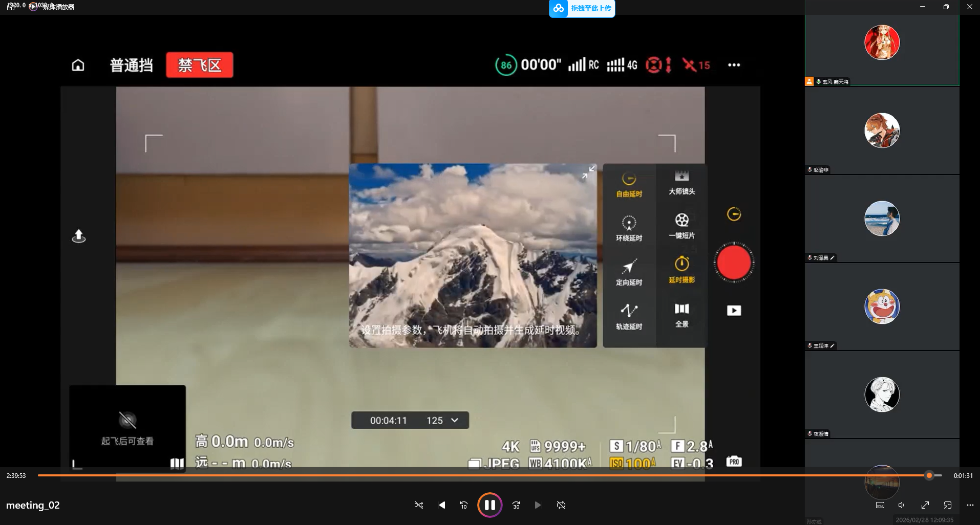The height and width of the screenshot is (525, 980).
Task: Toggle repeat playback mode
Action: [x=561, y=505]
